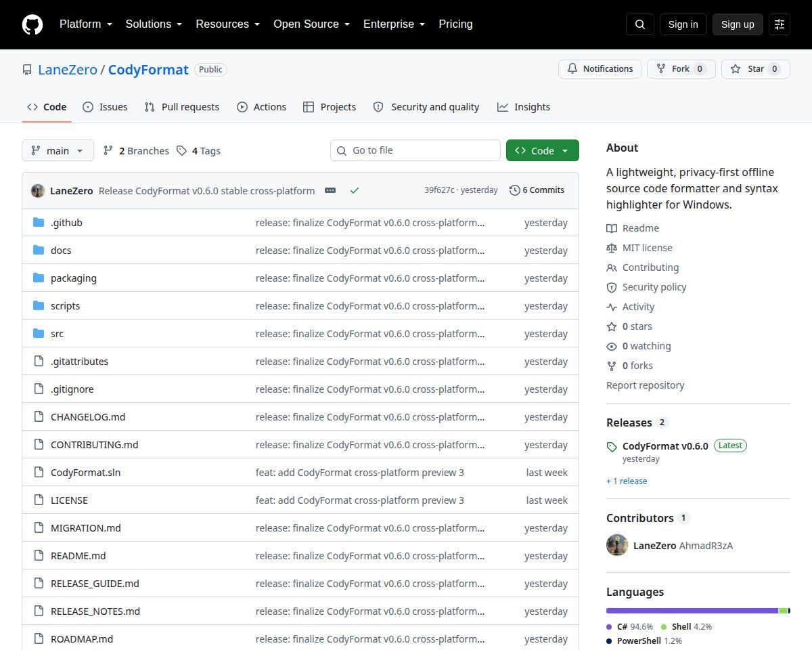
Task: Click the Sign in button
Action: click(x=683, y=24)
